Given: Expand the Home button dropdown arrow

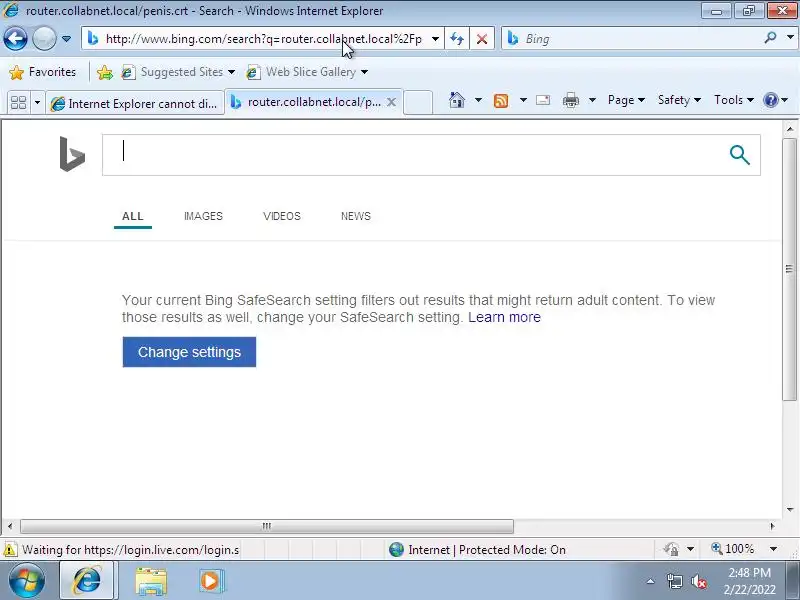Looking at the screenshot, I should point(478,100).
